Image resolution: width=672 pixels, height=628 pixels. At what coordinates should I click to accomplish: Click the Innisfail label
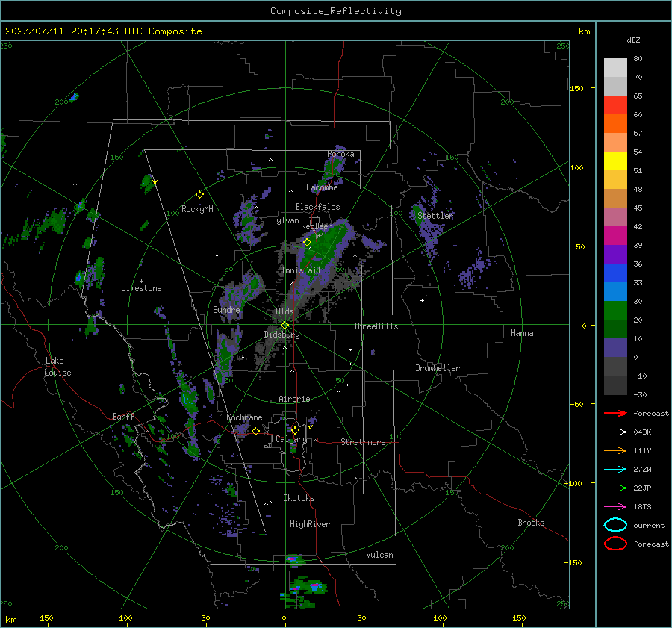301,270
